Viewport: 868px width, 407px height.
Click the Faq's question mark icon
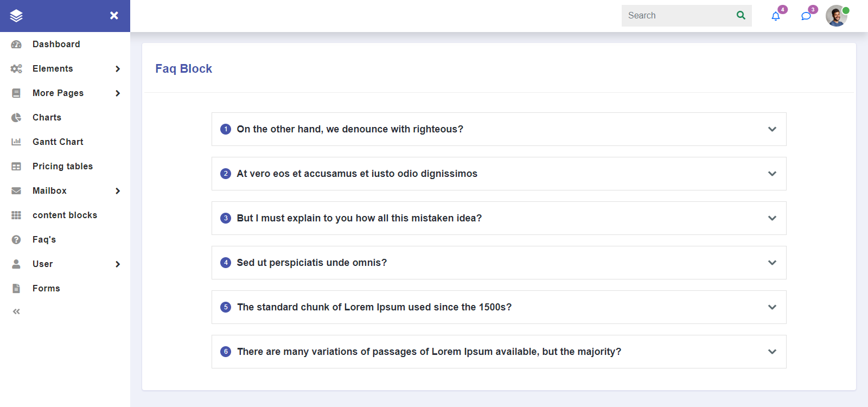[x=16, y=240]
